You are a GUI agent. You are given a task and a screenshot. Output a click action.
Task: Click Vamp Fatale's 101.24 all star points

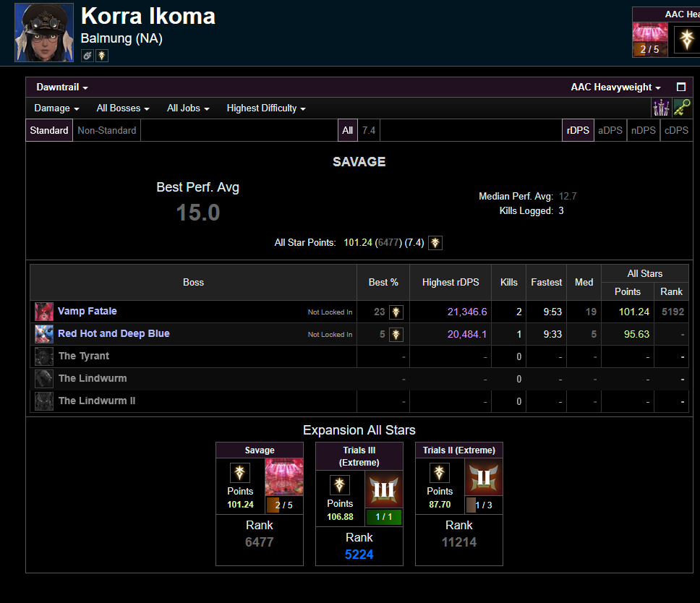(634, 312)
